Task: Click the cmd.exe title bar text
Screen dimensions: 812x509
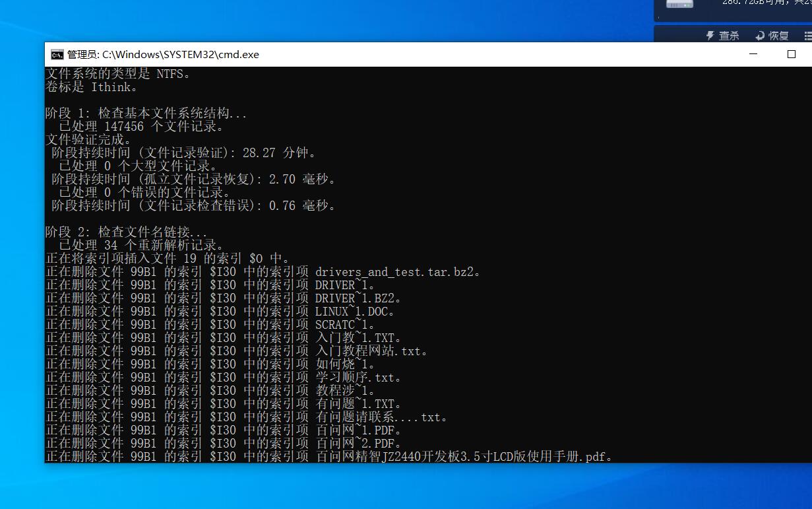Action: pyautogui.click(x=164, y=55)
